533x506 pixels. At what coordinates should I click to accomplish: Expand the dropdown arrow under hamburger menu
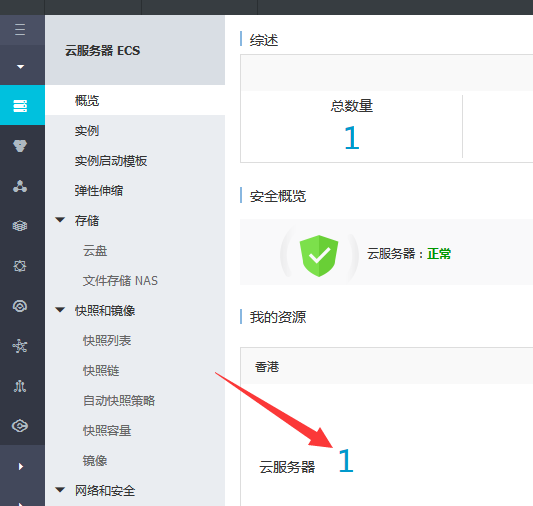(21, 67)
